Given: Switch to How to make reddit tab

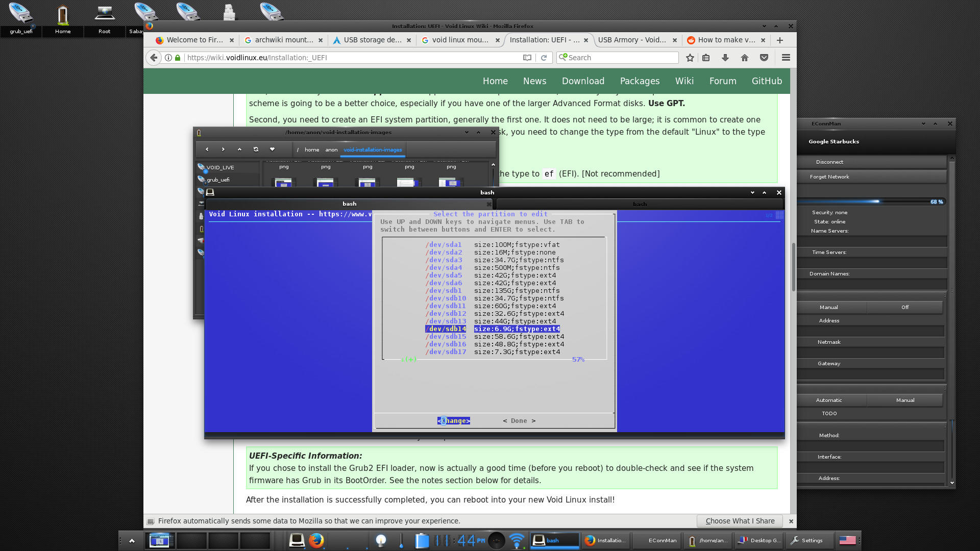Looking at the screenshot, I should pos(726,40).
